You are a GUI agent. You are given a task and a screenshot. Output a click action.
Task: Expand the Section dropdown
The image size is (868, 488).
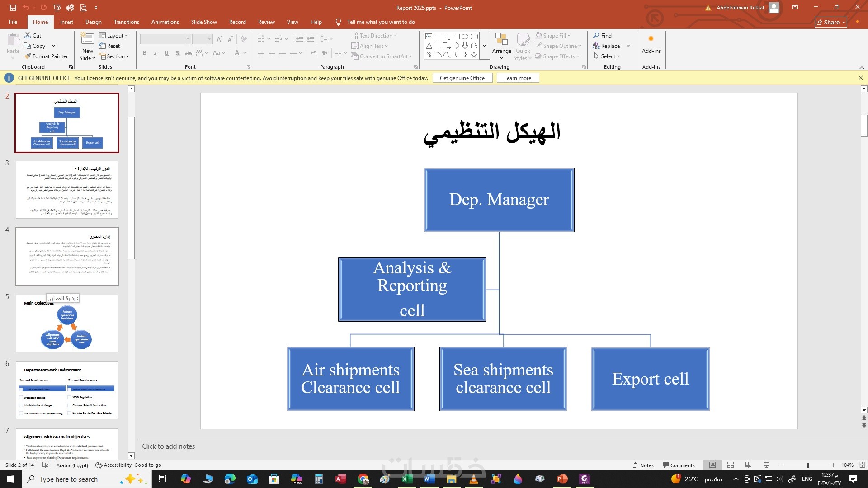click(114, 56)
